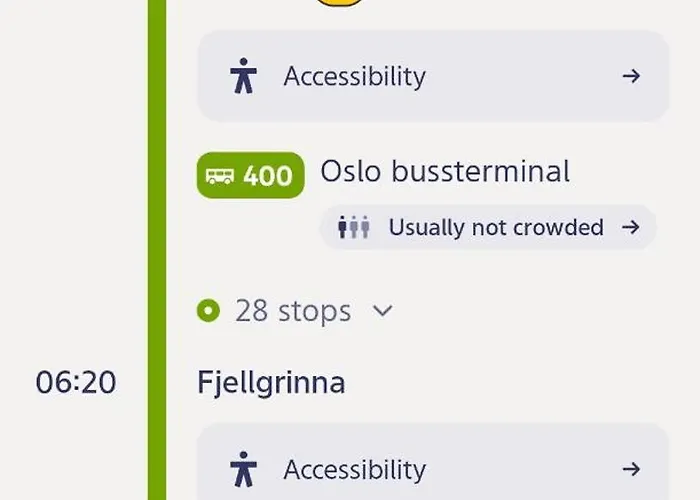Open the Accessibility label above the 400 bus
Image resolution: width=700 pixels, height=500 pixels.
tap(354, 76)
